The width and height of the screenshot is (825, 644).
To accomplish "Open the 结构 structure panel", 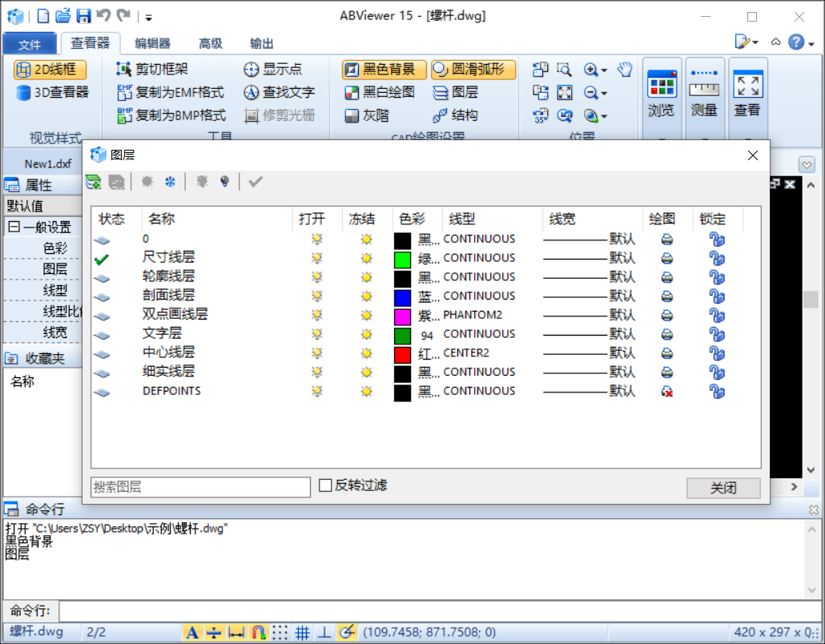I will pos(455,115).
